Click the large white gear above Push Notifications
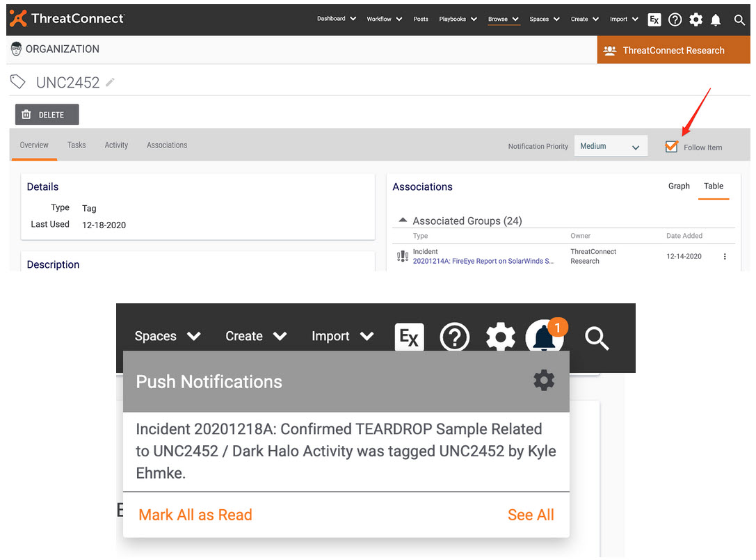 pyautogui.click(x=501, y=337)
